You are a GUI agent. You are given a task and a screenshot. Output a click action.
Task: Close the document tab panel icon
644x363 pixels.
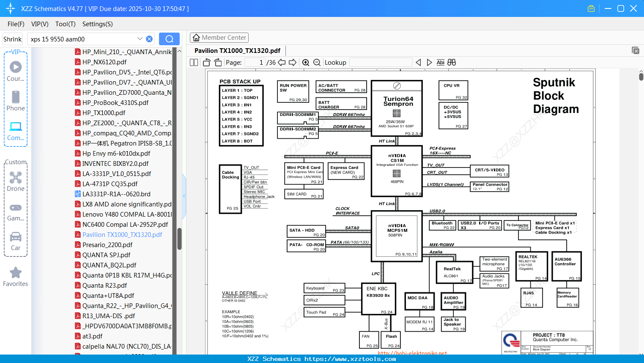click(x=636, y=50)
